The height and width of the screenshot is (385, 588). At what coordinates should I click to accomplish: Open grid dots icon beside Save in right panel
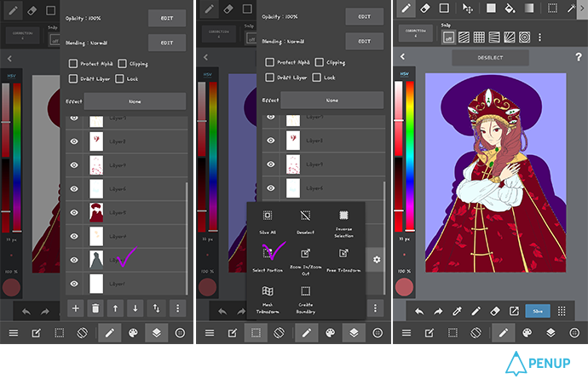pyautogui.click(x=562, y=311)
